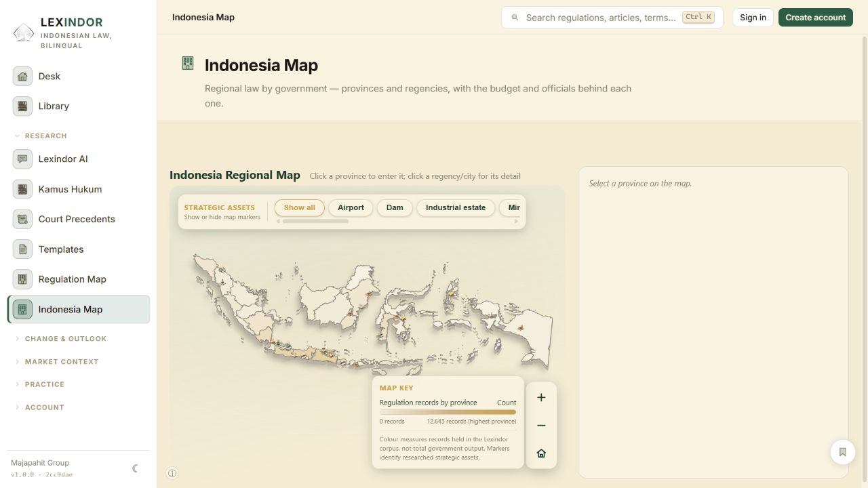Click the Sign in button
The width and height of the screenshot is (868, 488).
[753, 18]
